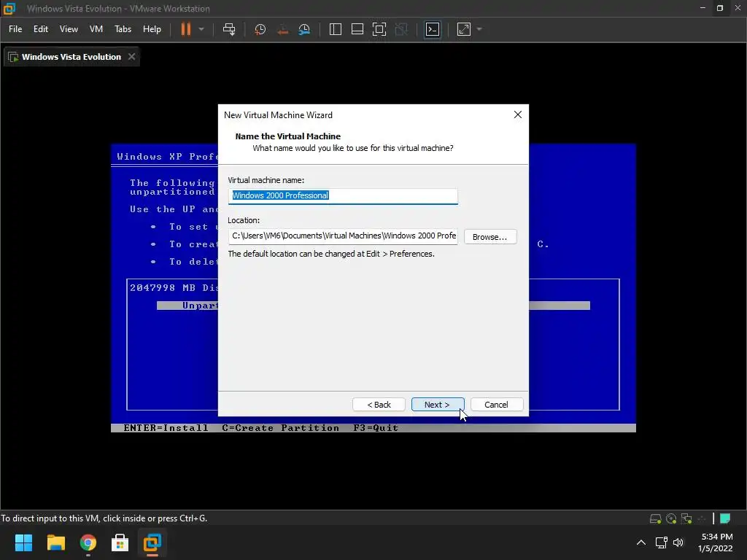Open the View menu

pos(69,29)
